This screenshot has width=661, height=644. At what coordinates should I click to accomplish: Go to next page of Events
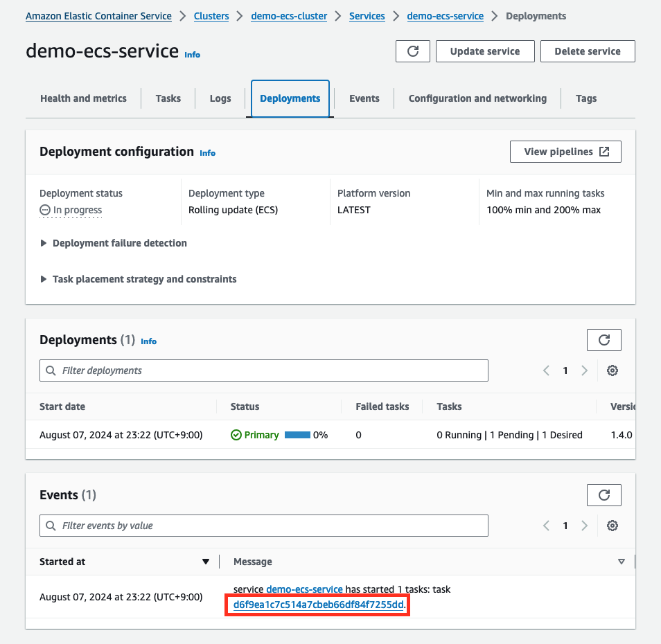[584, 526]
